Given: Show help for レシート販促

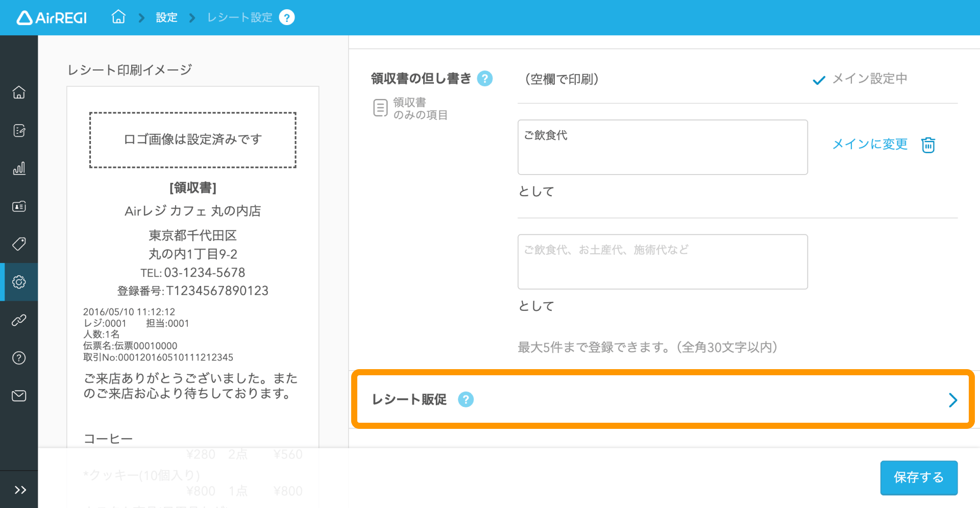Looking at the screenshot, I should pos(465,399).
